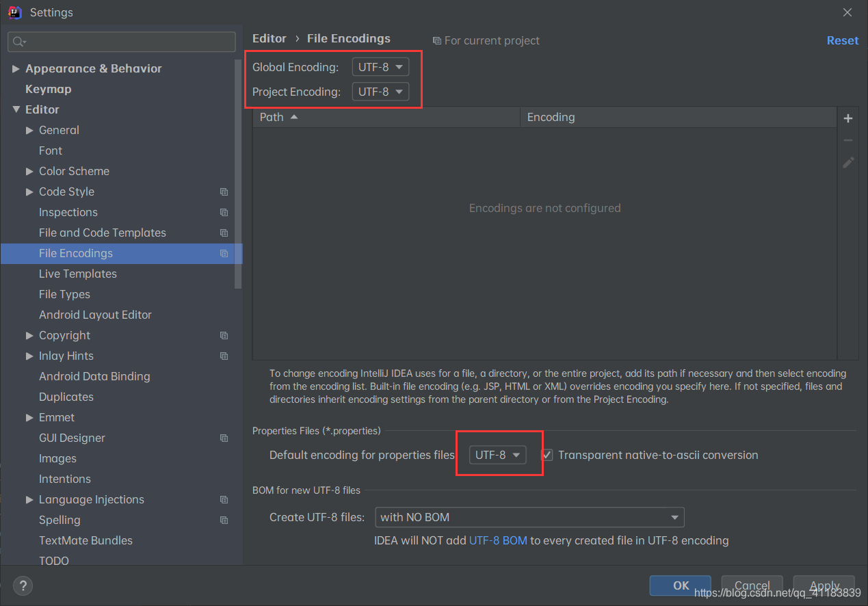Click the Apply button
The width and height of the screenshot is (868, 606).
824,585
